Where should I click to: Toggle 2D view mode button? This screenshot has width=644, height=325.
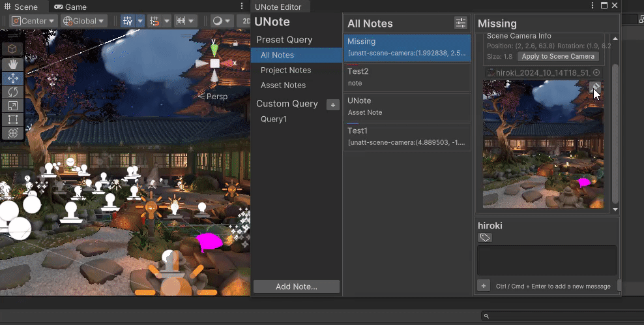(x=245, y=21)
